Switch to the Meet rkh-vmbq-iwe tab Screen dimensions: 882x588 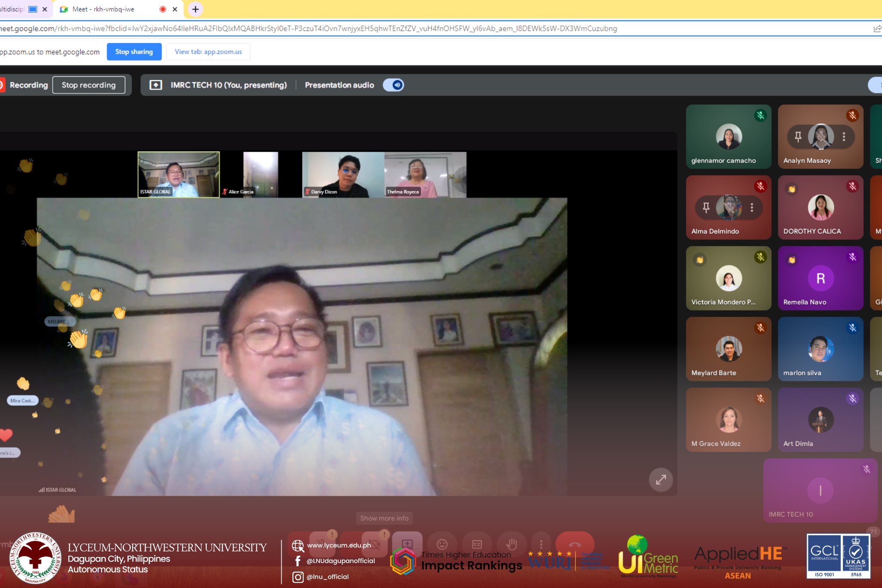pyautogui.click(x=103, y=9)
